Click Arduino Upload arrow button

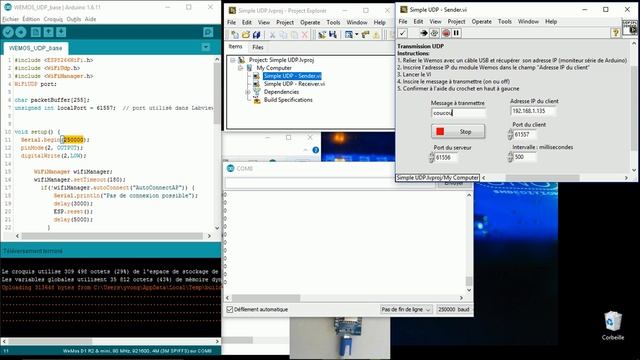click(x=21, y=32)
